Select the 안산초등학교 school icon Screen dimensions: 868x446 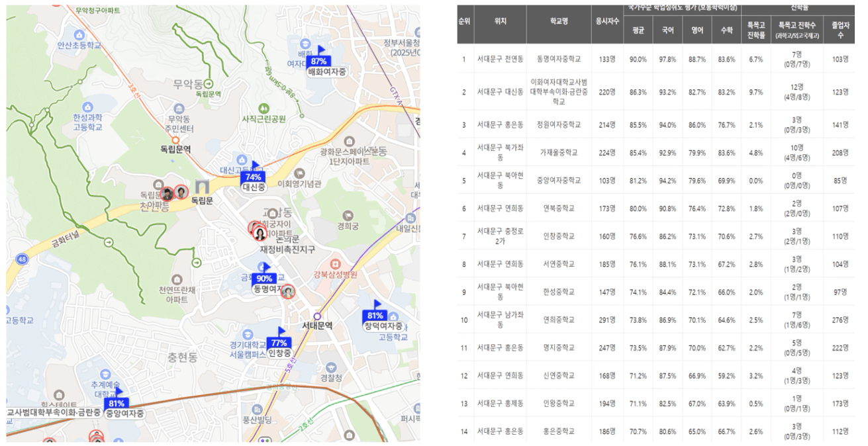79,34
